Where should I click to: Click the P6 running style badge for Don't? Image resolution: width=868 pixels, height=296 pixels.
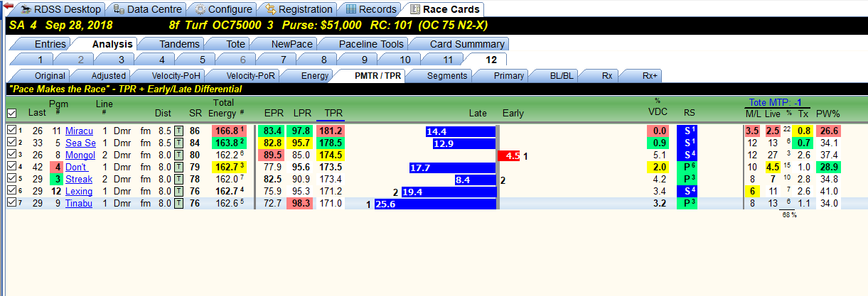689,168
